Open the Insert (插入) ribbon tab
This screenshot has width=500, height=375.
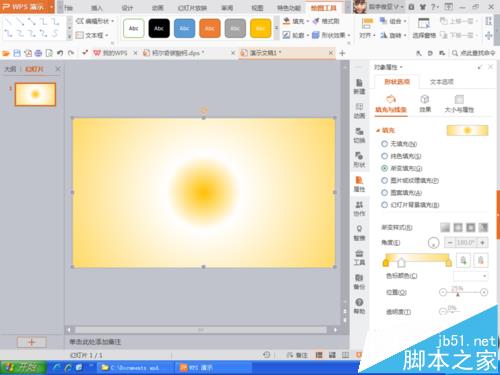(97, 8)
